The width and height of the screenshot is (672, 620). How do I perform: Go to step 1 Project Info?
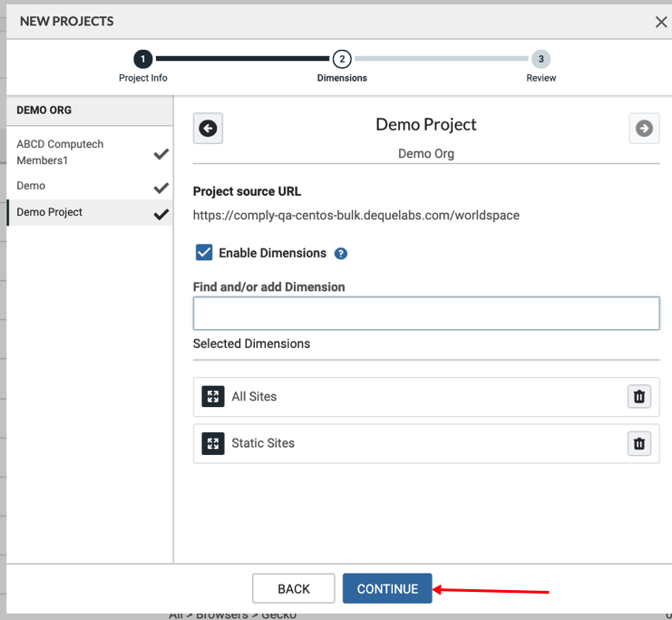point(142,60)
